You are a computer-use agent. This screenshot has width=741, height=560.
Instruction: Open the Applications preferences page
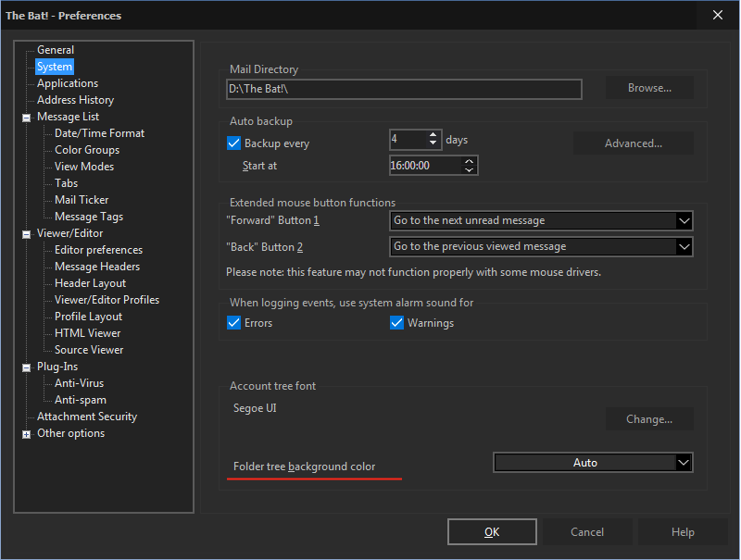coord(68,83)
